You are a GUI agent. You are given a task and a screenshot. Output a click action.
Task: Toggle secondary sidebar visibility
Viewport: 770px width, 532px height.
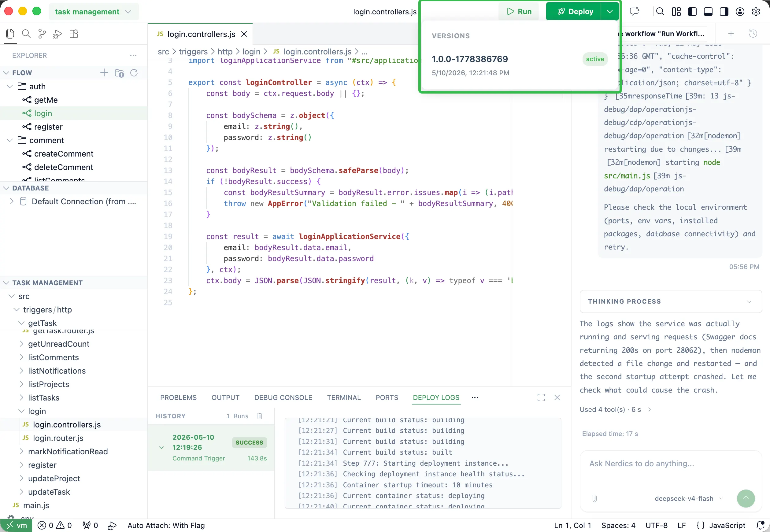(724, 12)
